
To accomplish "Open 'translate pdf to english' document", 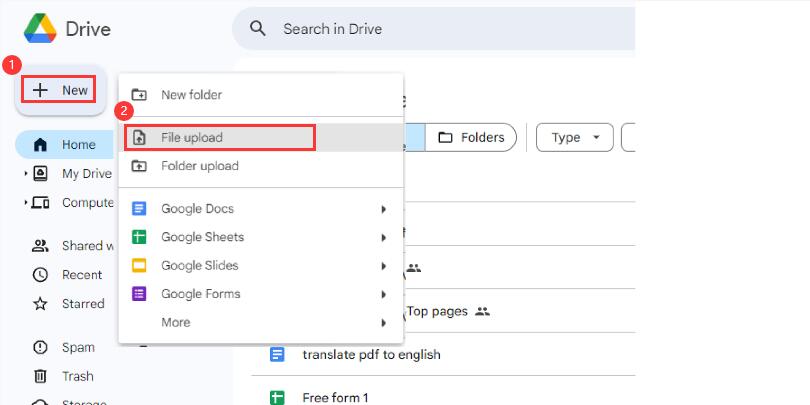I will pos(371,355).
